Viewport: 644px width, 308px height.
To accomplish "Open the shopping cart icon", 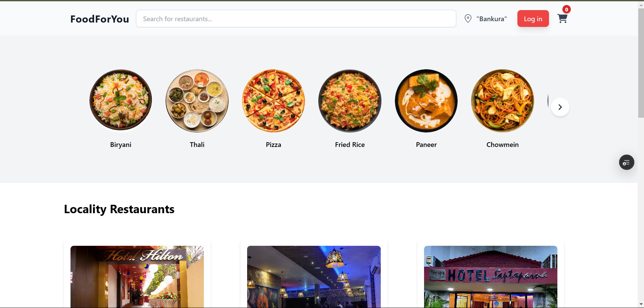I will point(562,18).
